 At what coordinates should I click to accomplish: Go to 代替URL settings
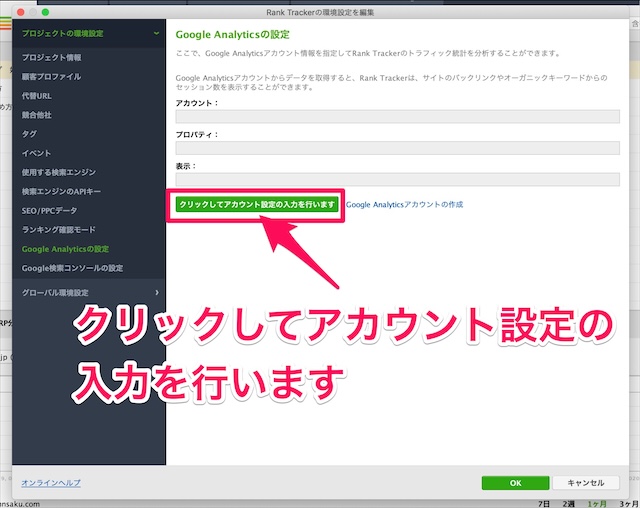tap(37, 96)
